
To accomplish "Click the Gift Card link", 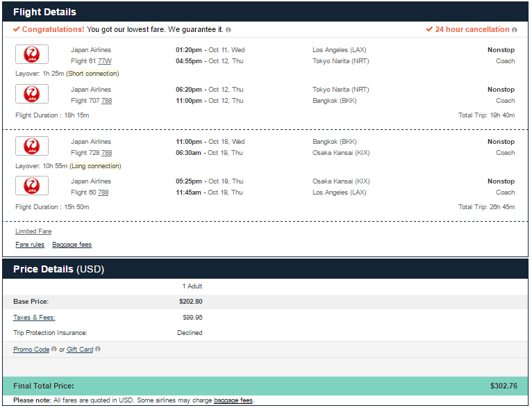I will pyautogui.click(x=80, y=350).
